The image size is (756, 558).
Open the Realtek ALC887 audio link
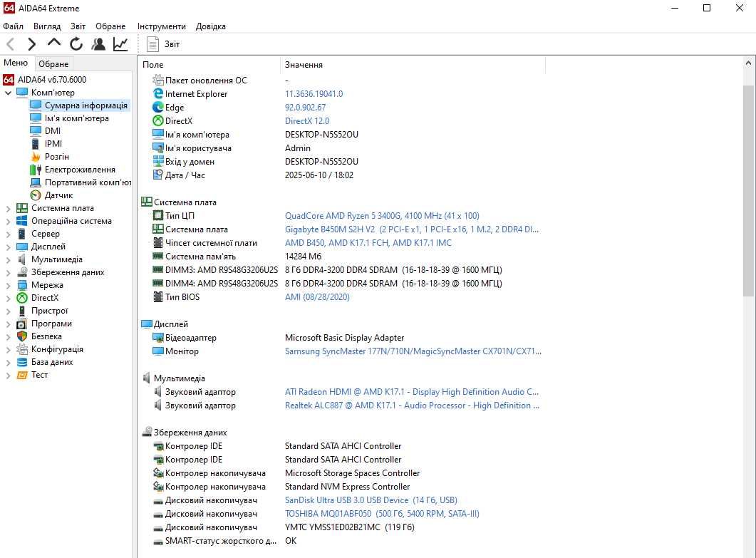click(x=412, y=405)
